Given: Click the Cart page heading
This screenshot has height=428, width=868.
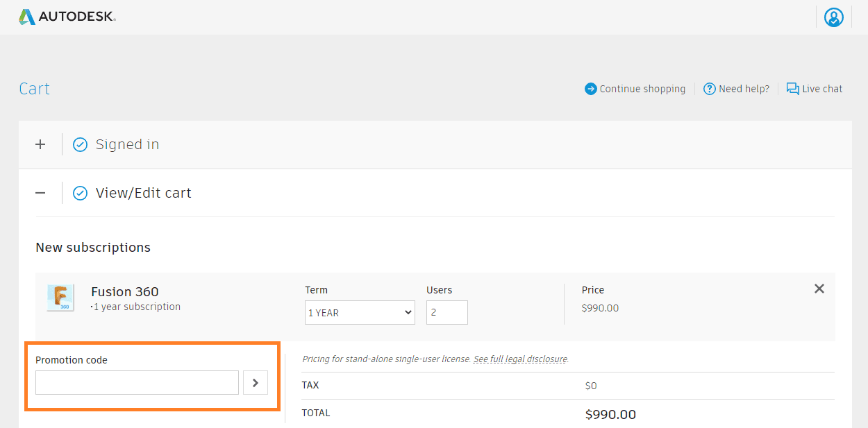Looking at the screenshot, I should click(34, 88).
